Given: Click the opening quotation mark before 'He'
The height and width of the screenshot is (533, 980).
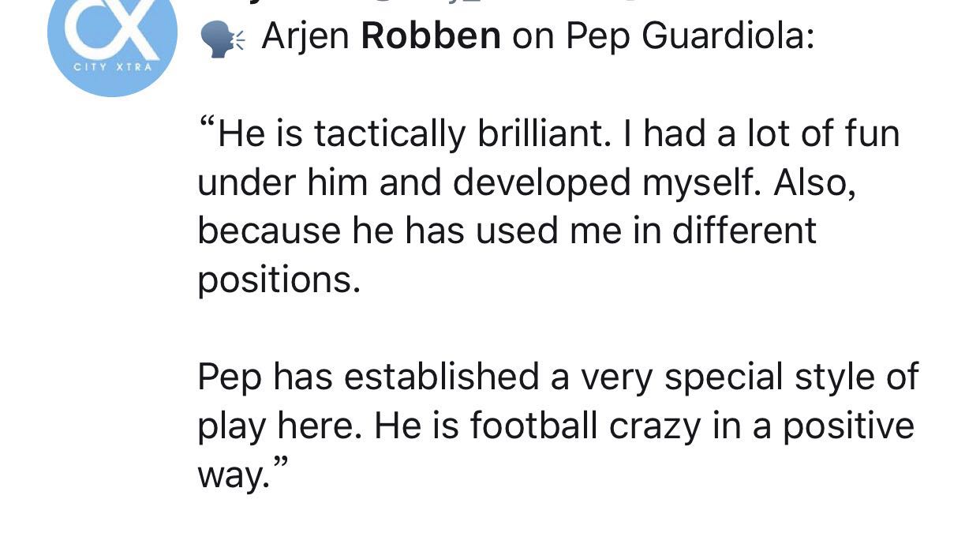Looking at the screenshot, I should point(207,126).
